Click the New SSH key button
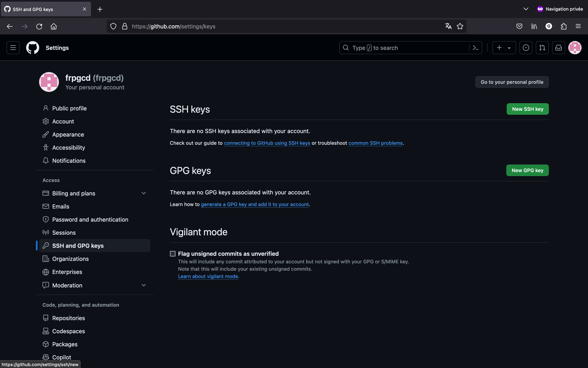Image resolution: width=588 pixels, height=368 pixels. (x=528, y=109)
